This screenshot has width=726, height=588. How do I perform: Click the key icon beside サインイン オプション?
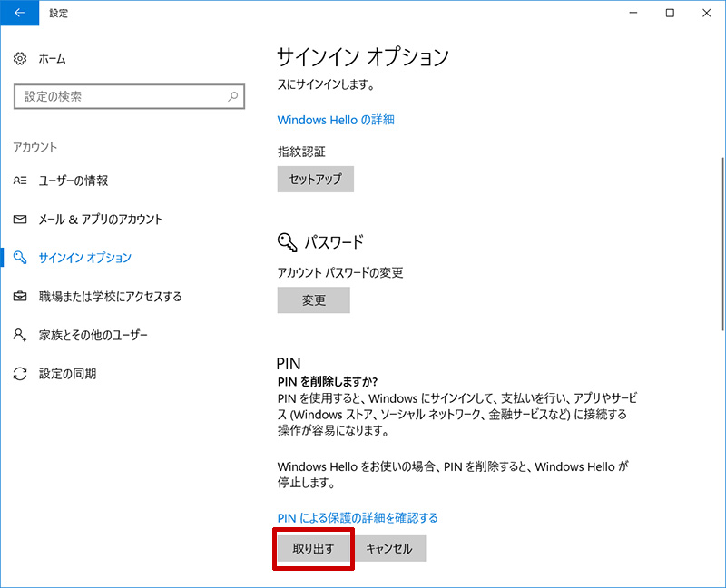tap(20, 258)
